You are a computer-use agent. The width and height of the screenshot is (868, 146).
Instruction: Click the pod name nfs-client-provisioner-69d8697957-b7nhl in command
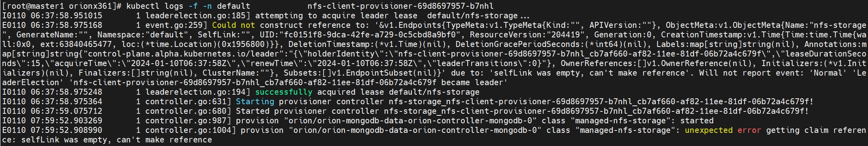click(x=400, y=6)
